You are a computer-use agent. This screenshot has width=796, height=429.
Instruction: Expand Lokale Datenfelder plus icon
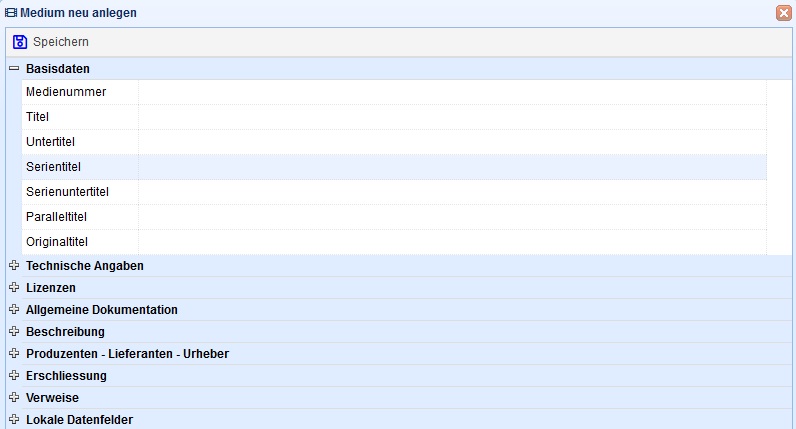(x=14, y=419)
